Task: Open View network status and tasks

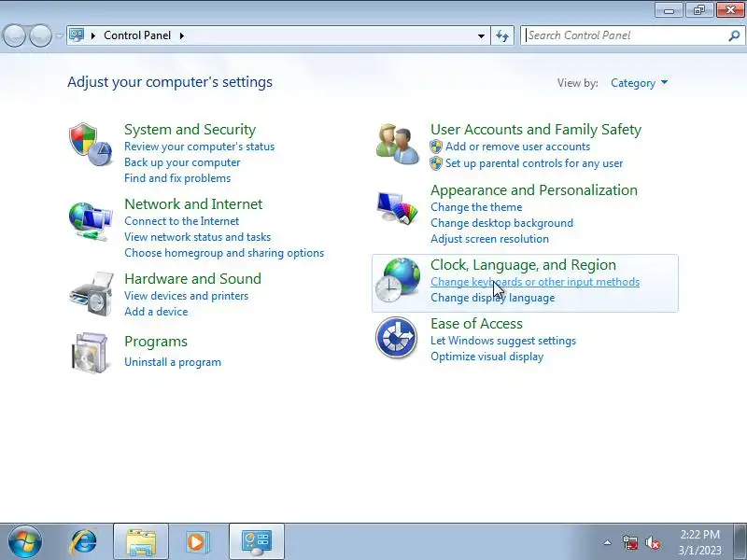Action: [197, 237]
